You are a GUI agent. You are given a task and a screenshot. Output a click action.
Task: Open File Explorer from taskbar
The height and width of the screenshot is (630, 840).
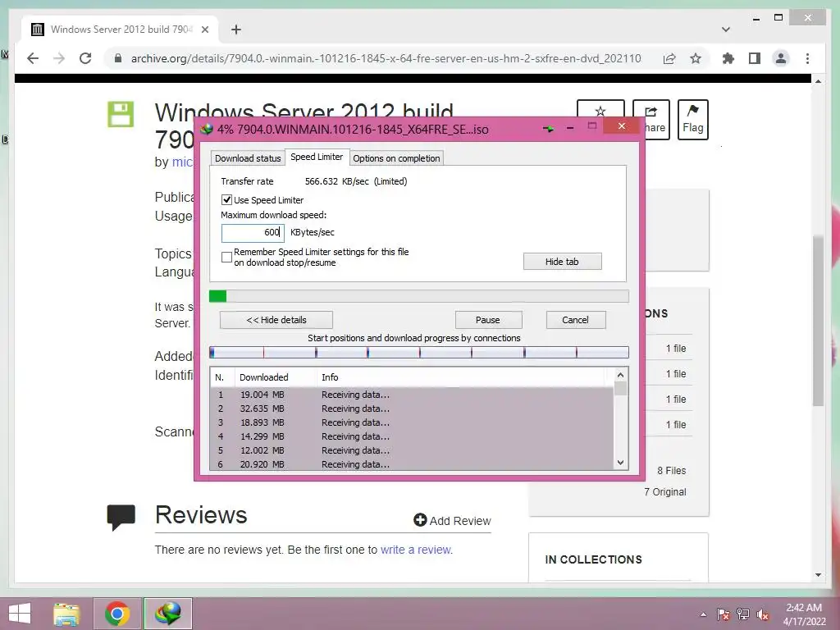click(66, 614)
